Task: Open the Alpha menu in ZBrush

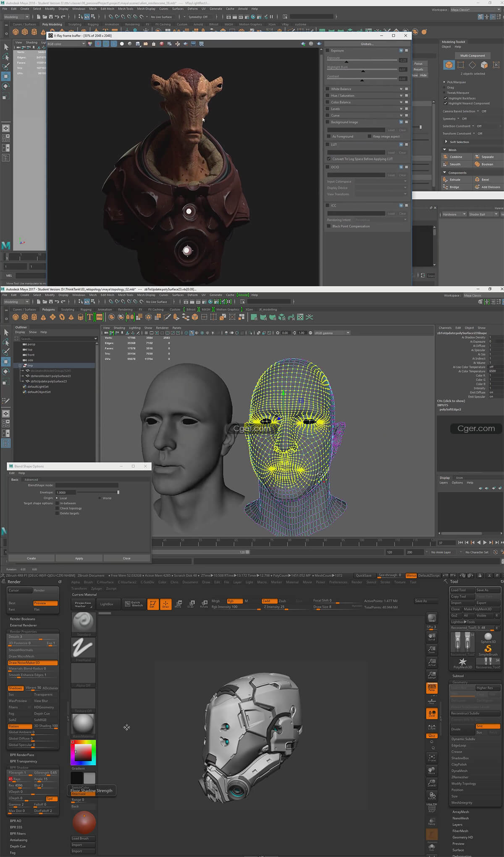Action: (x=76, y=582)
